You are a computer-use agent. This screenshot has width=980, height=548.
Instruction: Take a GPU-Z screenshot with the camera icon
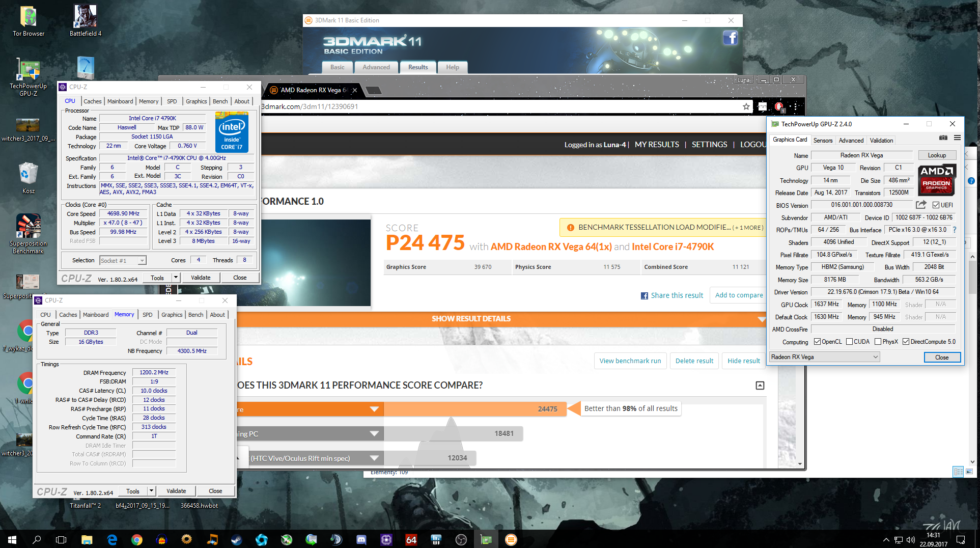point(943,138)
